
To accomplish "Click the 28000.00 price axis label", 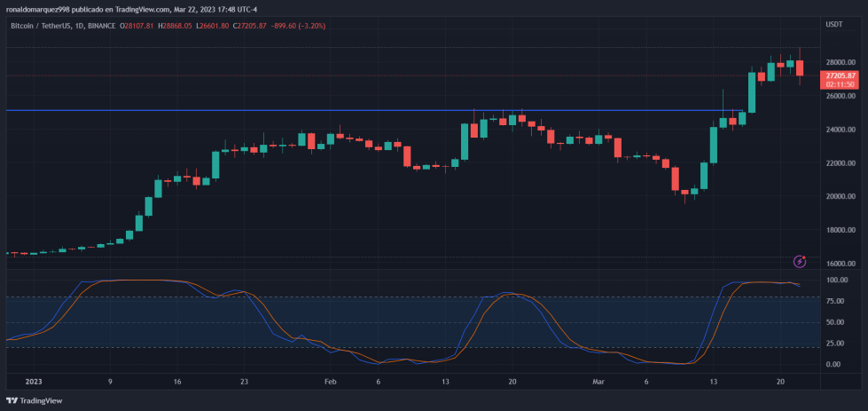I will (840, 62).
